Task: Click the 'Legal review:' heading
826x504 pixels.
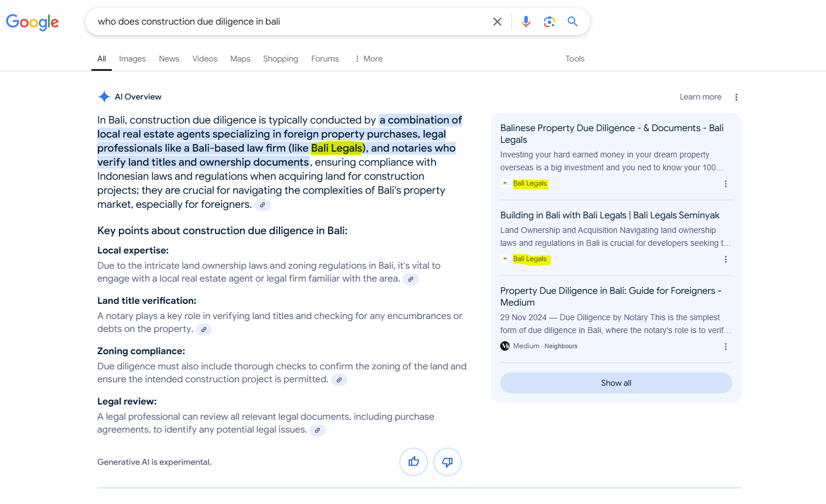Action: pos(127,402)
